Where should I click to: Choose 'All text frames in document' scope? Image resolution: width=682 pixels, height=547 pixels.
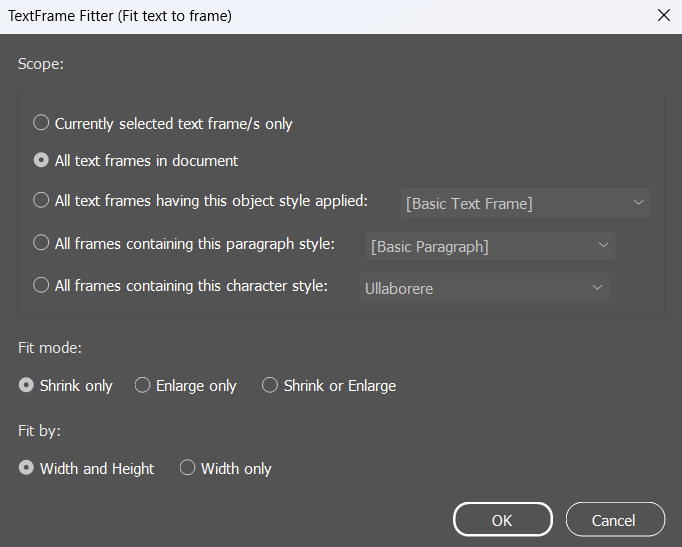point(41,160)
